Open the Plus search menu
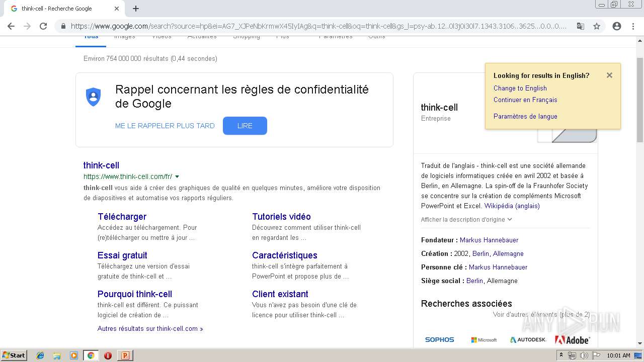 click(x=283, y=37)
